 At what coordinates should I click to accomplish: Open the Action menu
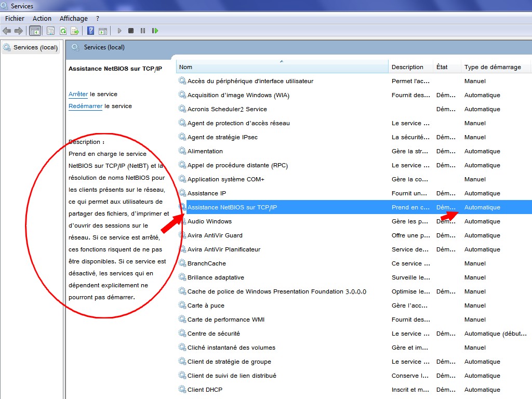pos(42,18)
